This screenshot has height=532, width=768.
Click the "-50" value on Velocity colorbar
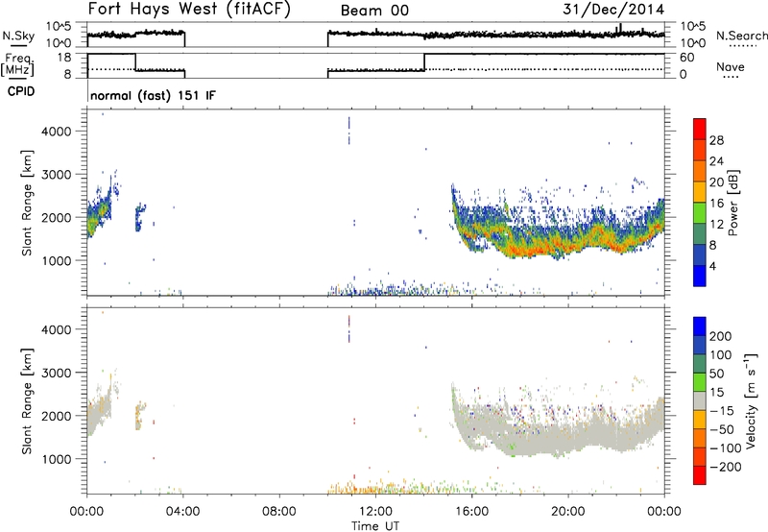tap(722, 429)
